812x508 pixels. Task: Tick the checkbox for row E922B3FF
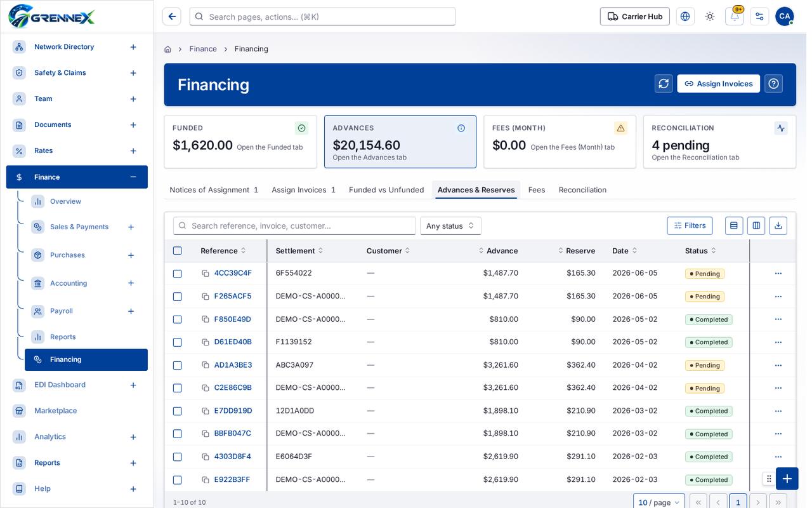[x=177, y=480]
